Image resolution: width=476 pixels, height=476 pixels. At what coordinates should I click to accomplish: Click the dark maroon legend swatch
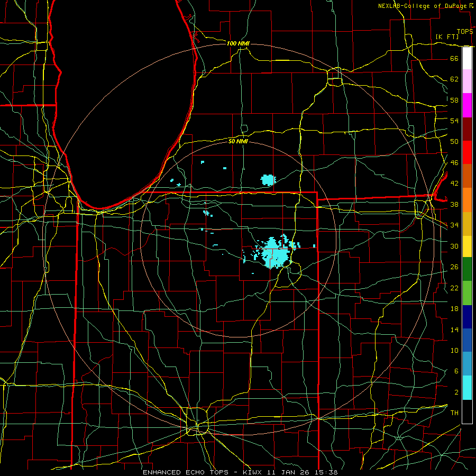click(467, 129)
